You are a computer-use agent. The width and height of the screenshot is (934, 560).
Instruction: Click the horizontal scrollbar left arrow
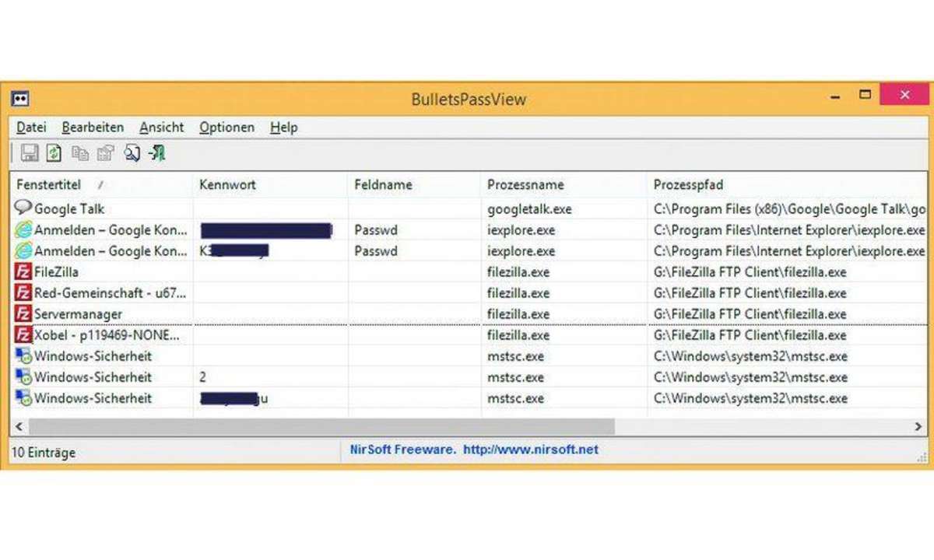tap(19, 426)
